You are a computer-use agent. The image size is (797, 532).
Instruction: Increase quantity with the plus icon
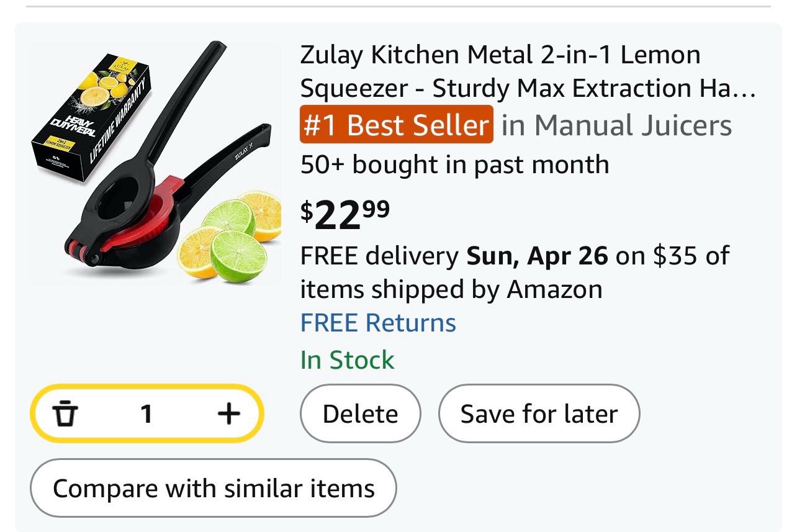coord(229,413)
